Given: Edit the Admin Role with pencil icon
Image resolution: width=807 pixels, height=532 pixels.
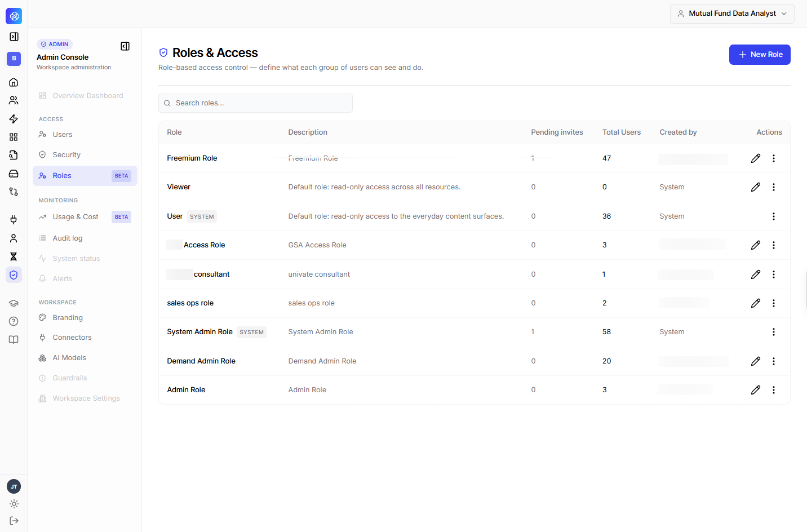Looking at the screenshot, I should coord(756,390).
